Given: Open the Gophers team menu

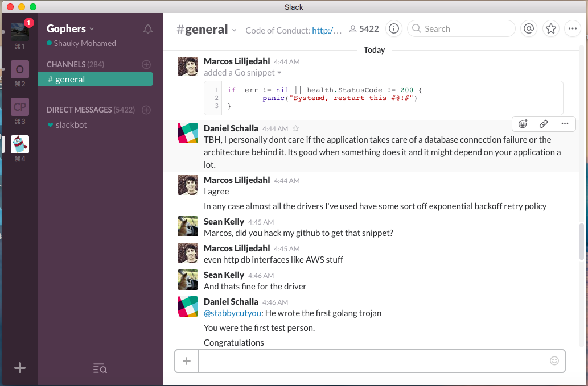Looking at the screenshot, I should [x=70, y=29].
